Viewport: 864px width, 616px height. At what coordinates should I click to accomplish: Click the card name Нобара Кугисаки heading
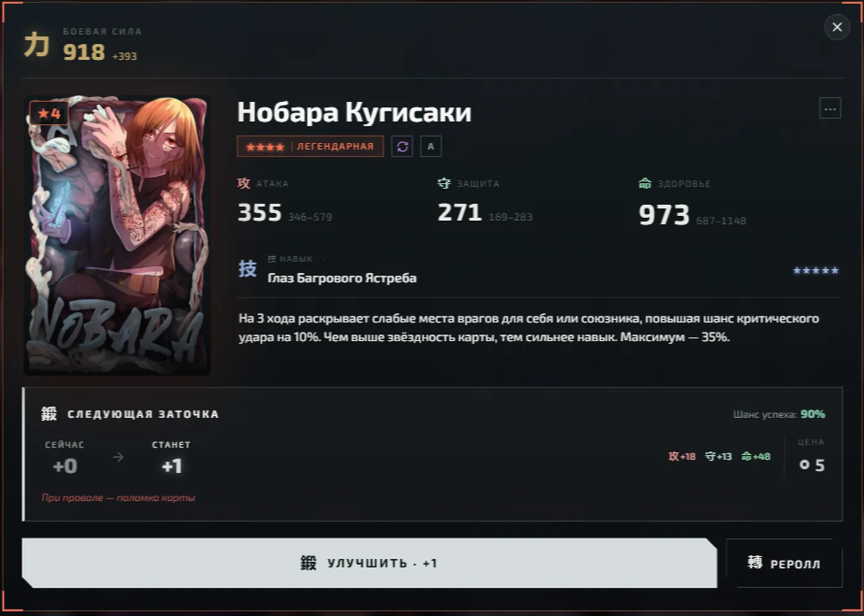(354, 112)
